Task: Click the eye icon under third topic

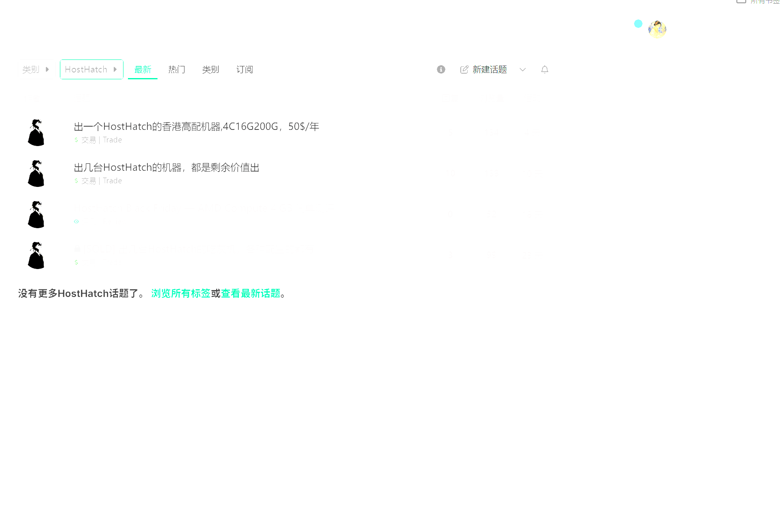Action: [x=76, y=222]
